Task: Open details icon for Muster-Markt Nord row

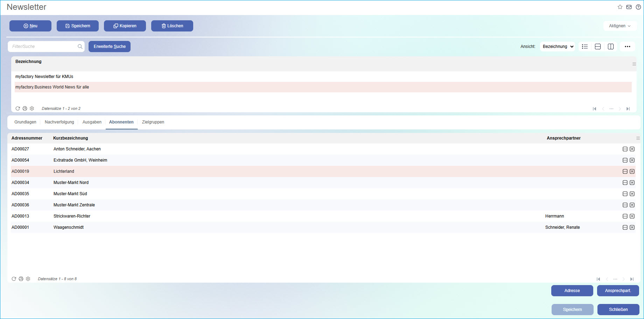Action: point(625,183)
